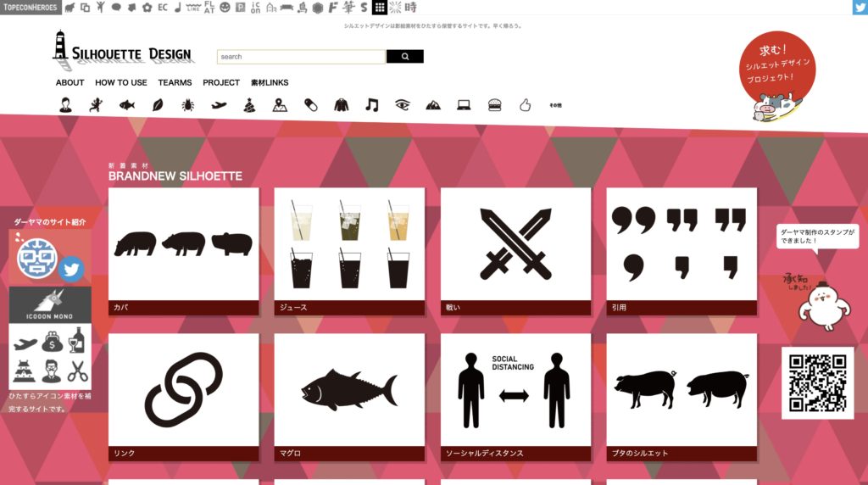Open the 素材LINKS menu item

pos(270,82)
